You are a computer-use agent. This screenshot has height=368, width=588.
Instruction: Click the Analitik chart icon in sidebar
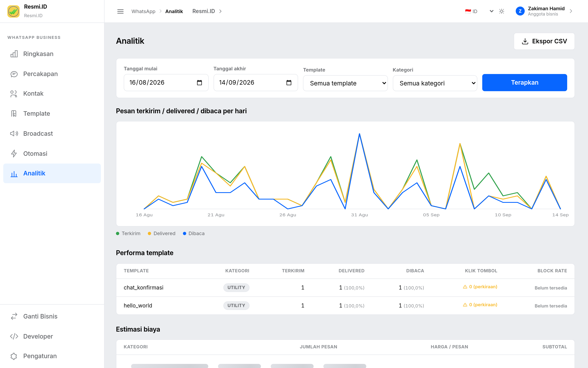[14, 174]
